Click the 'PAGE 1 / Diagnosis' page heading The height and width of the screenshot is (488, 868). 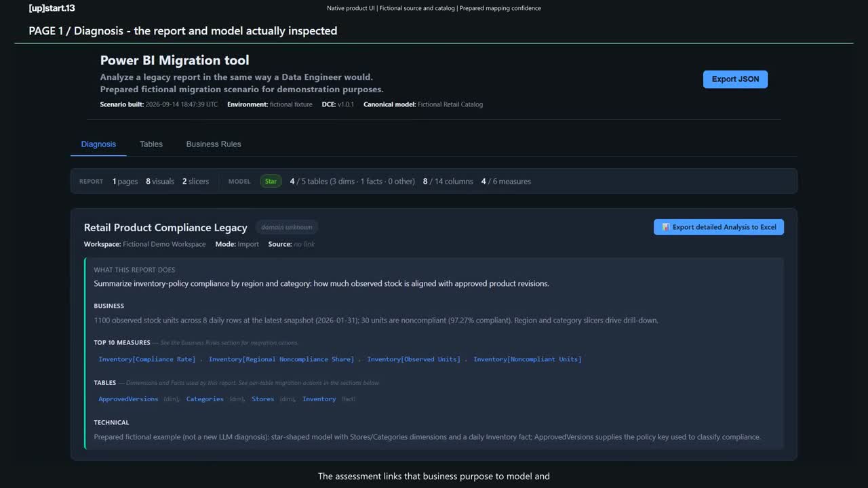pos(183,30)
